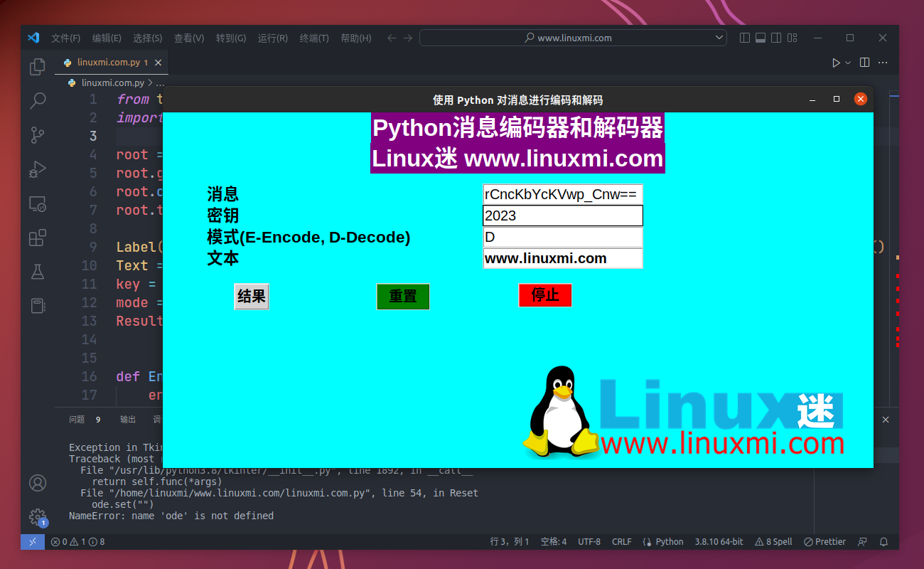Click the 文本 result field
Image resolution: width=924 pixels, height=569 pixels.
pos(563,258)
